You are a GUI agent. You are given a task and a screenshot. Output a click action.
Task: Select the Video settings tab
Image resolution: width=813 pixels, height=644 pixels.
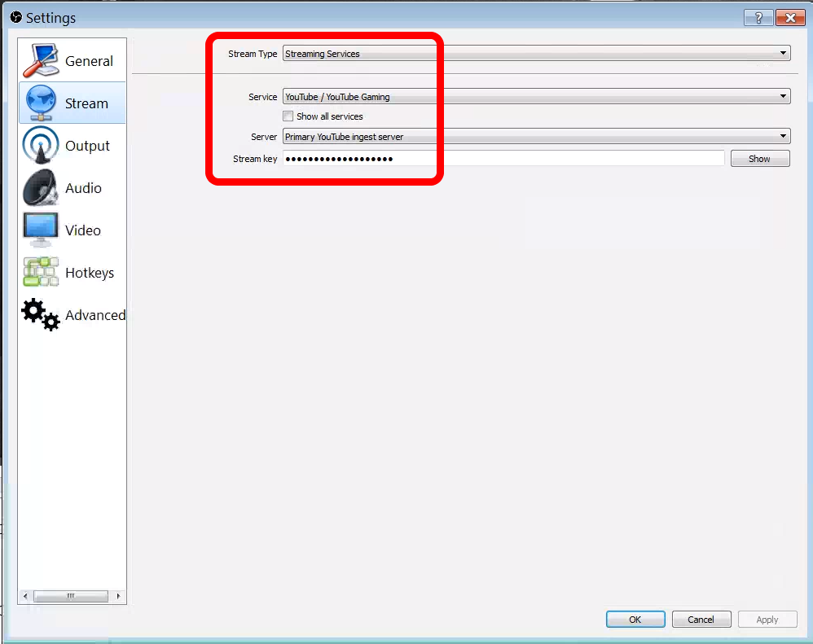coord(72,230)
